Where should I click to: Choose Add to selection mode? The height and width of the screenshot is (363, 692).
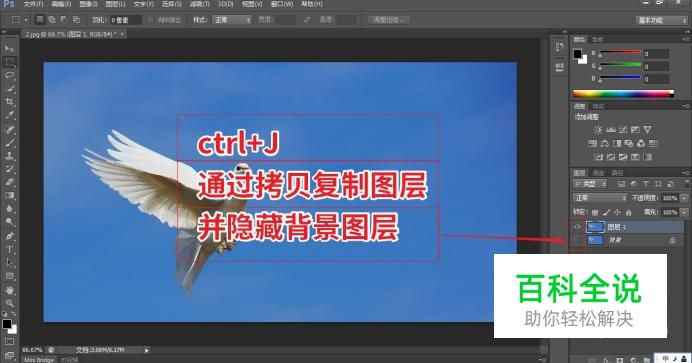(x=52, y=19)
